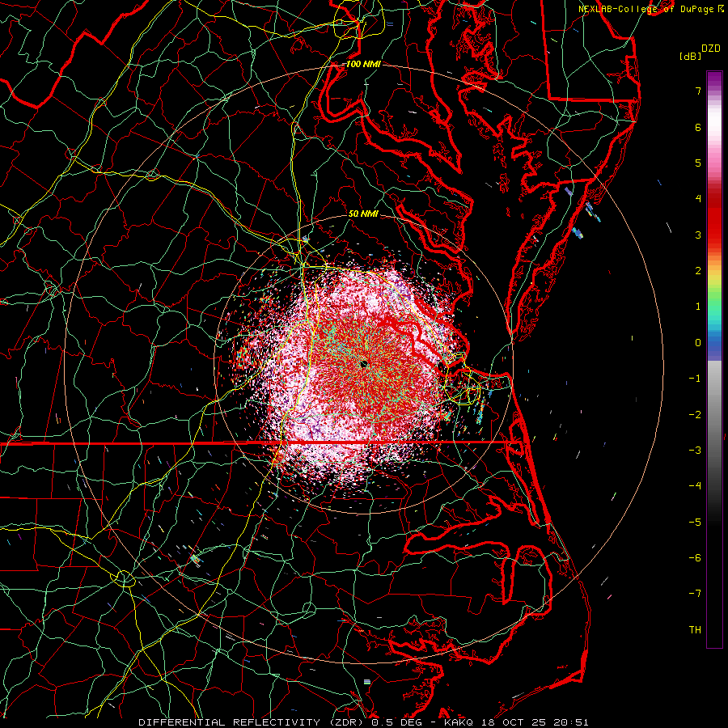The width and height of the screenshot is (728, 728).
Task: Click the -6 value on color scale
Action: 695,558
